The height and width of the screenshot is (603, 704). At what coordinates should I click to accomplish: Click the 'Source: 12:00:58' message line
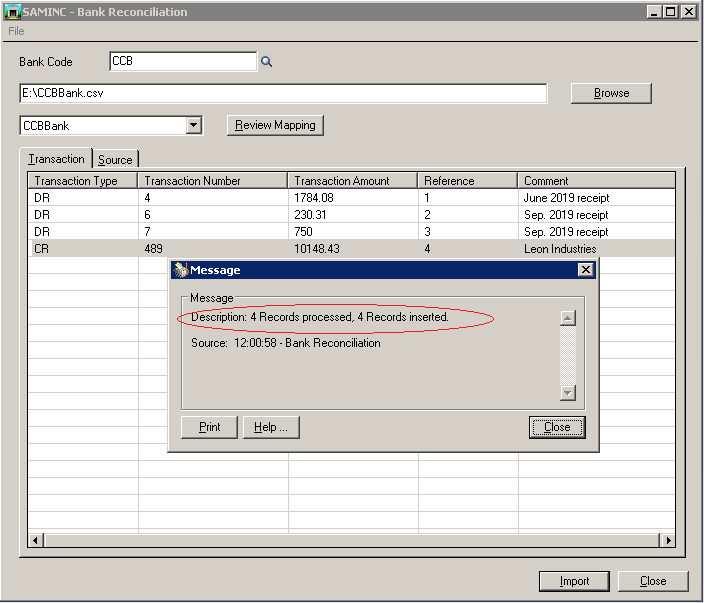(x=286, y=343)
